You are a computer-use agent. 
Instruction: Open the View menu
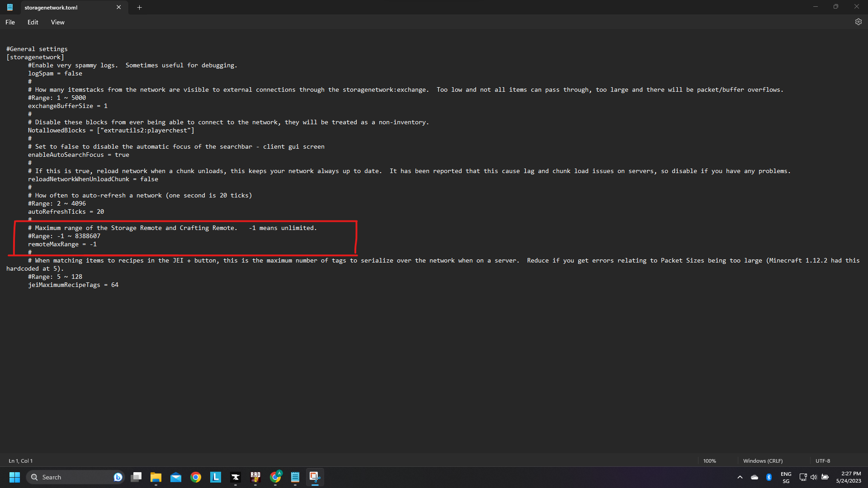point(57,22)
